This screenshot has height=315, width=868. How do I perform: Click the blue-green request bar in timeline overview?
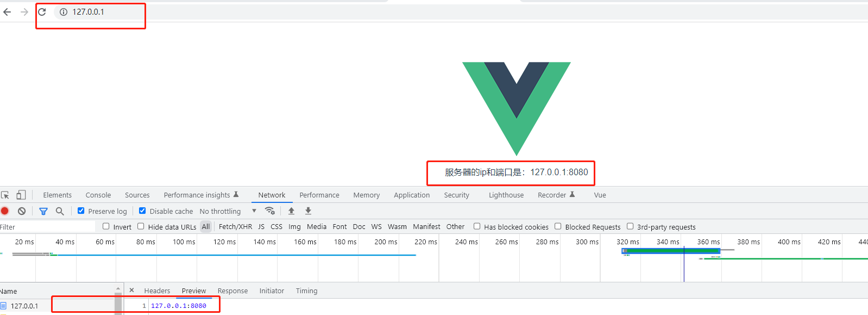coord(671,251)
